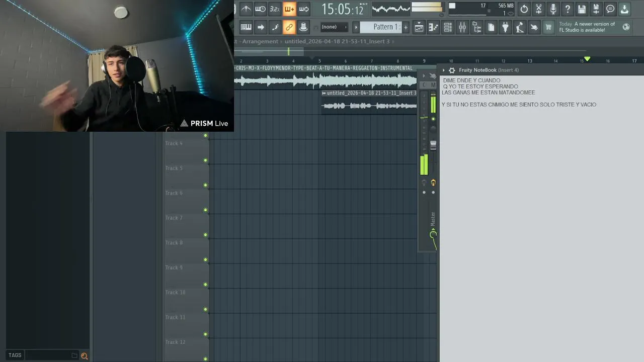Toggle the highlighted overdub/blend recording button
Viewport: 644px width, 362px height.
(x=289, y=9)
